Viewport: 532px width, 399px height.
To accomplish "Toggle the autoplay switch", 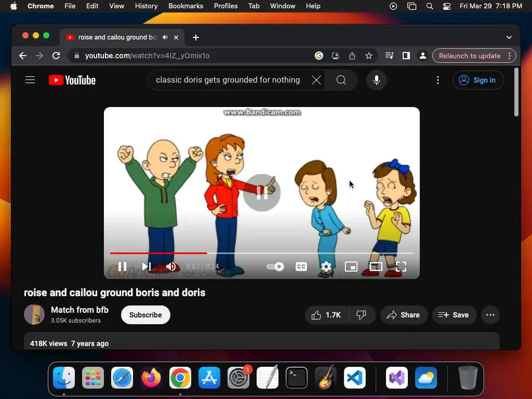I will pyautogui.click(x=275, y=267).
